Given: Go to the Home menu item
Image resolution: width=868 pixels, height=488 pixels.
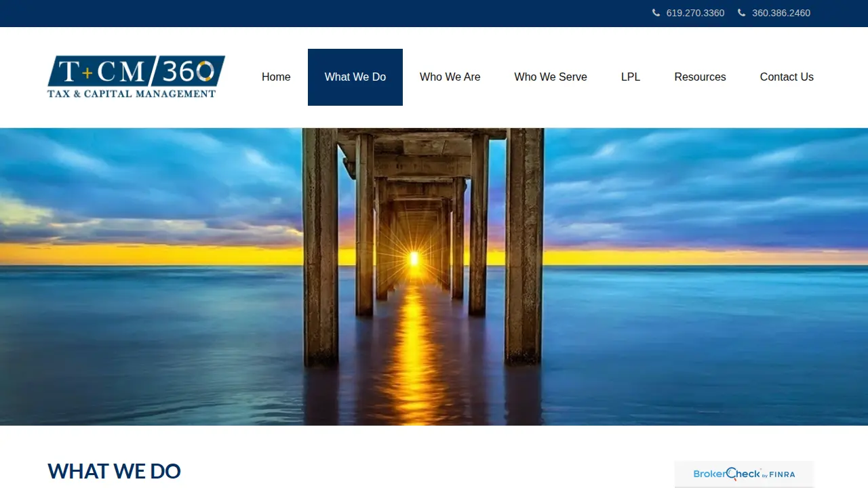Looking at the screenshot, I should [276, 77].
